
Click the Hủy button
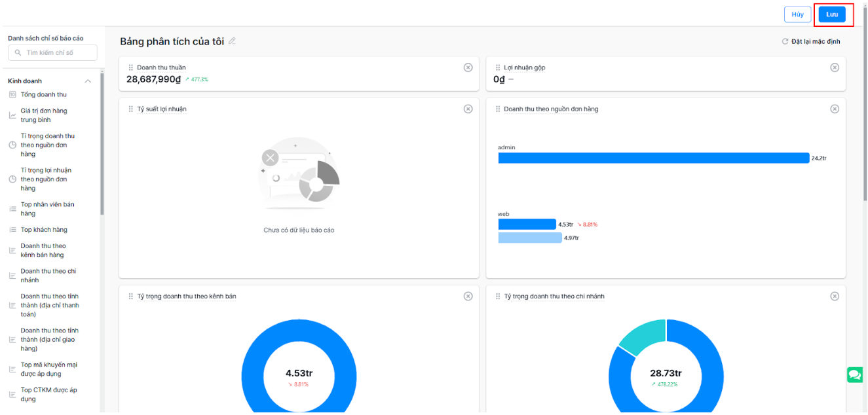[797, 14]
